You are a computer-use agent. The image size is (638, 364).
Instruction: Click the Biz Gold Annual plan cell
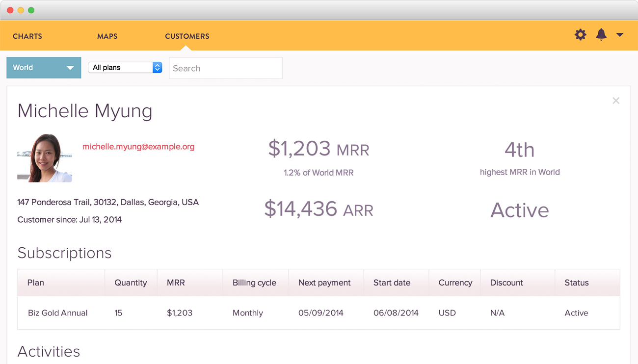(x=58, y=313)
